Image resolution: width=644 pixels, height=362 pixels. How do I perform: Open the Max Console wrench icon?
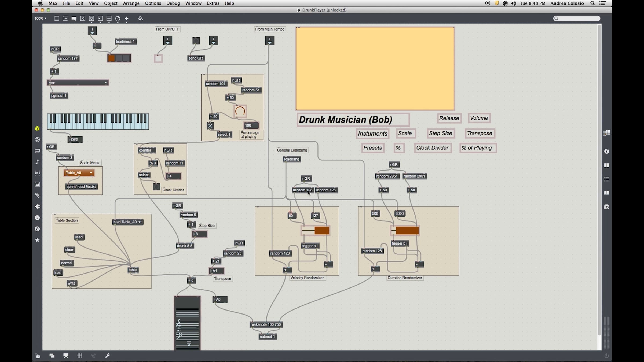pos(107,356)
